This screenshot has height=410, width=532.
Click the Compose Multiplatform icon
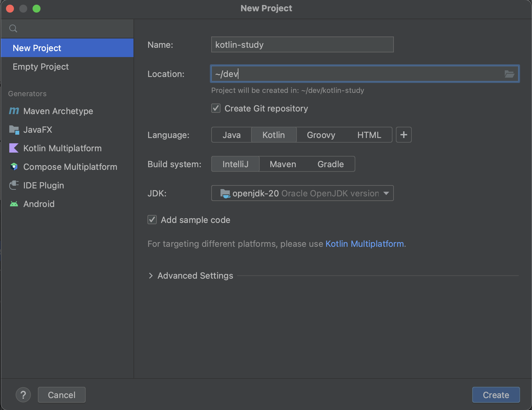click(14, 167)
